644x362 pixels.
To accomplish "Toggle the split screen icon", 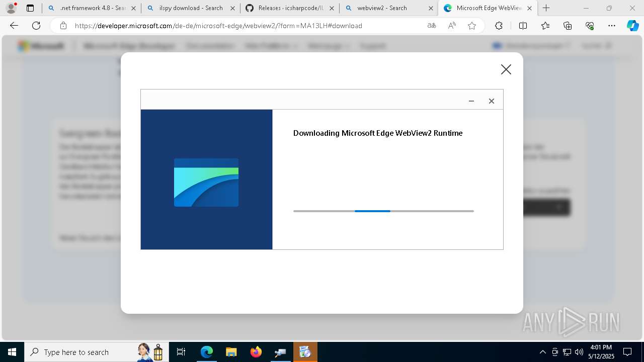I will click(523, 26).
